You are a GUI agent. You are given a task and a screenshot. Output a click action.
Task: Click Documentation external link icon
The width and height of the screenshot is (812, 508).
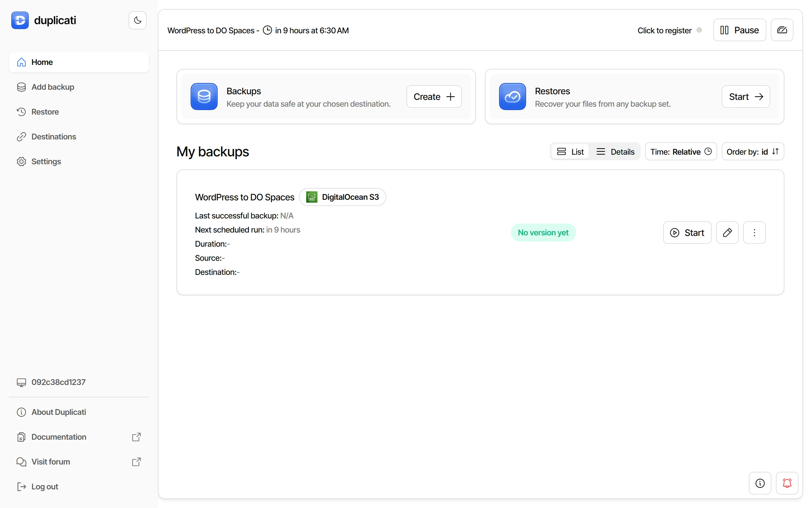pyautogui.click(x=136, y=437)
